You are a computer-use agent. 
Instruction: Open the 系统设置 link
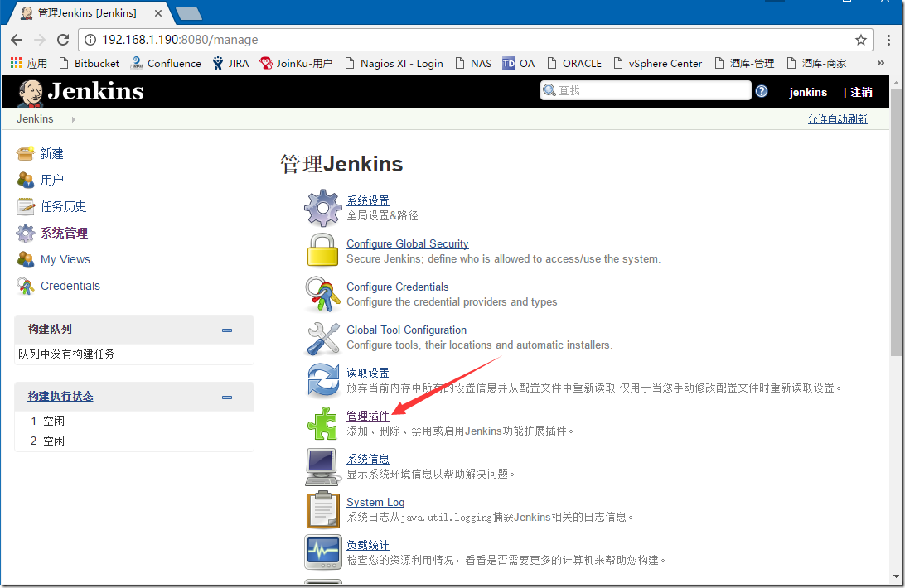point(368,200)
